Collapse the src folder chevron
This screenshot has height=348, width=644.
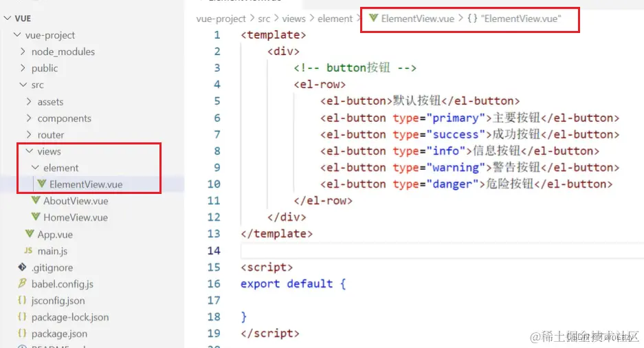click(x=23, y=84)
